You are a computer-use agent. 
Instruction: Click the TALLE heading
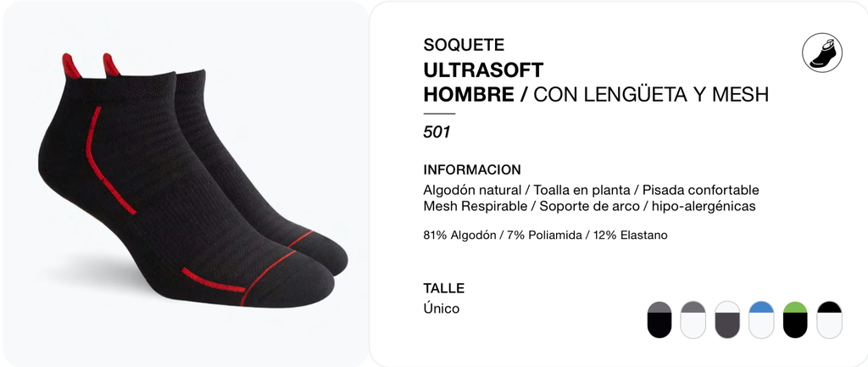[x=444, y=288]
